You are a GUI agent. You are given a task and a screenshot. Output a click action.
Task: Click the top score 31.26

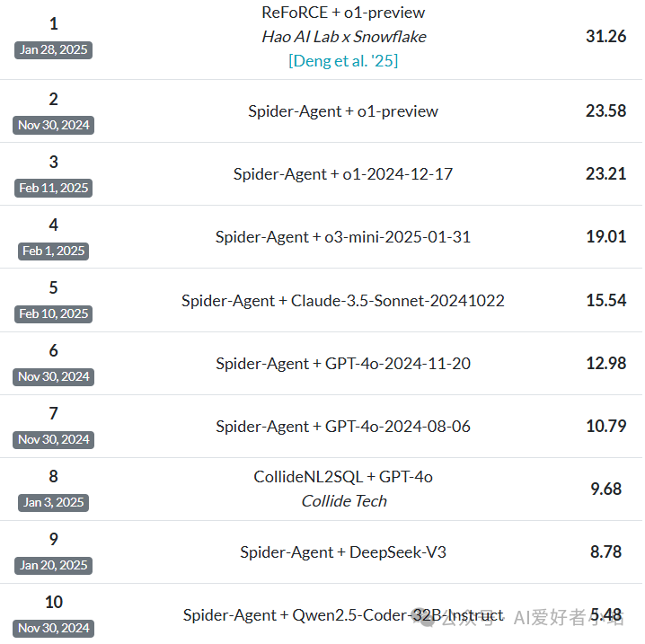605,36
